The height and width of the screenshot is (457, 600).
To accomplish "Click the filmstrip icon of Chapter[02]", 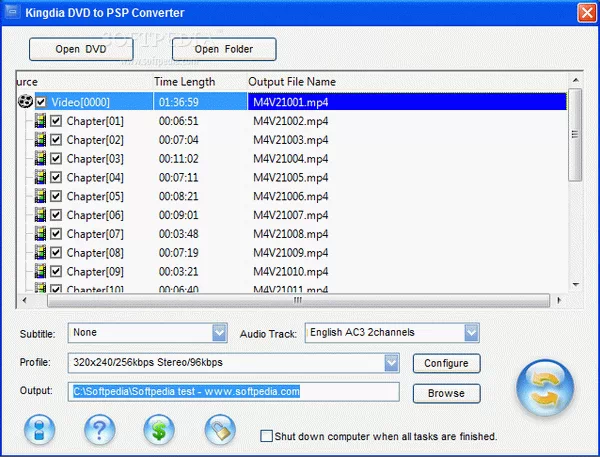I will click(x=40, y=140).
